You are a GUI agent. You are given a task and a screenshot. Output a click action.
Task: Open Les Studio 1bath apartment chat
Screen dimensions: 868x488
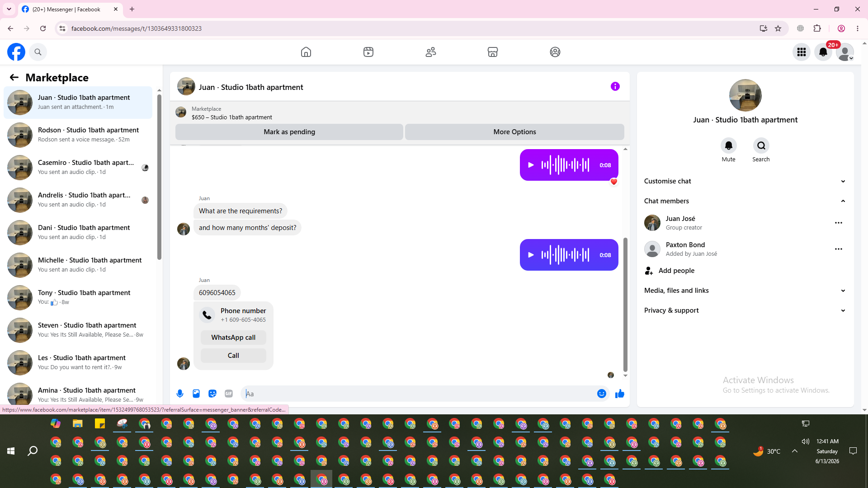coord(78,362)
